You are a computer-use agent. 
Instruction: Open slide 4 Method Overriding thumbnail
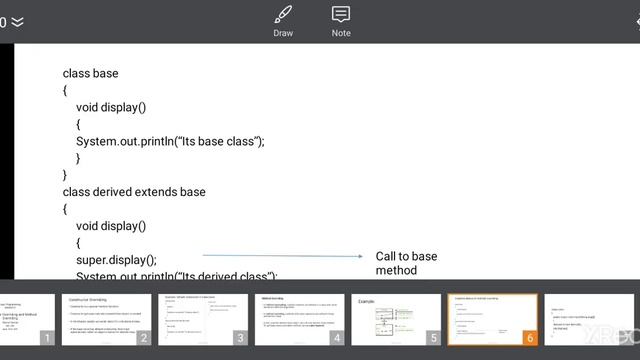pyautogui.click(x=300, y=320)
